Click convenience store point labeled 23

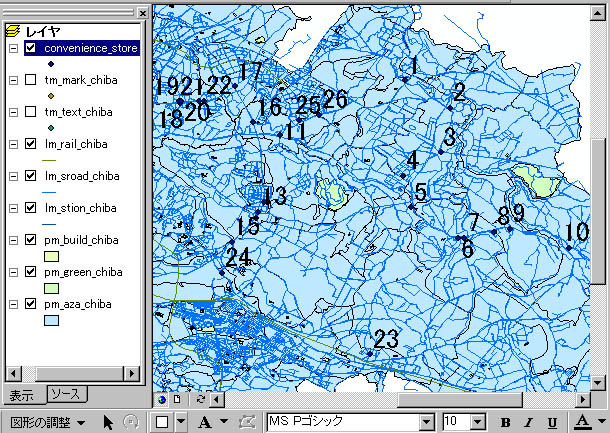point(370,354)
